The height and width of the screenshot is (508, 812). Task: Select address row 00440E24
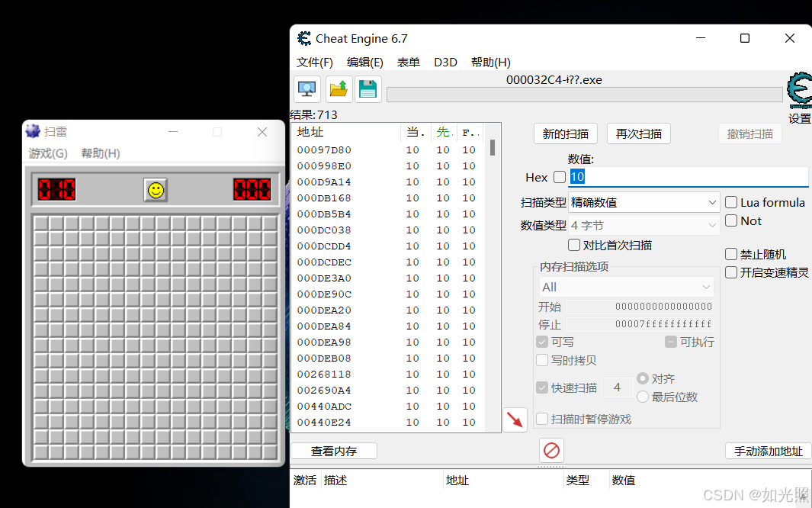click(390, 422)
